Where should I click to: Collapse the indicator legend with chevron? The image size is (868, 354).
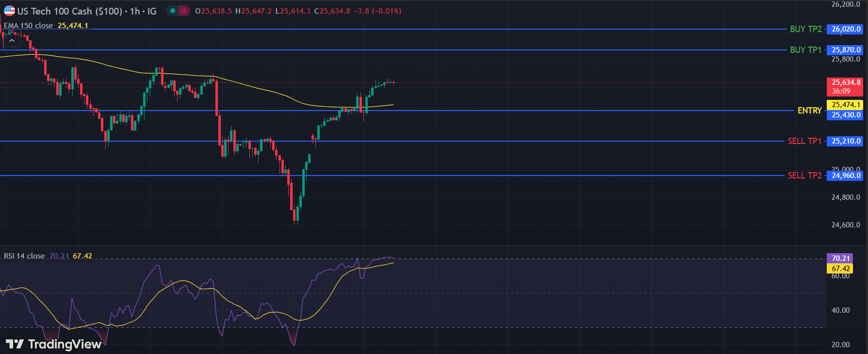12,41
